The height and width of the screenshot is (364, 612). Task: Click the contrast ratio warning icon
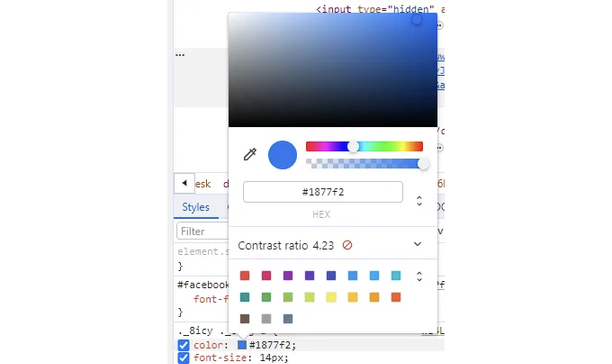click(347, 245)
